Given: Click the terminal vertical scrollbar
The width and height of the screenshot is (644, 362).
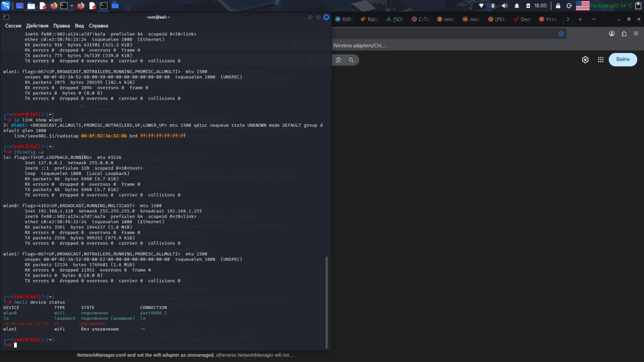Looking at the screenshot, I should [x=326, y=302].
